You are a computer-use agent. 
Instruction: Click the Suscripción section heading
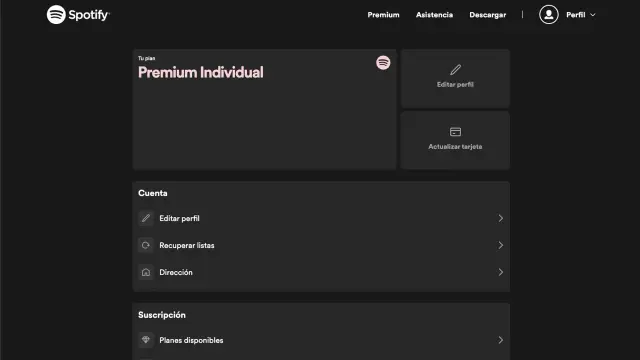(162, 315)
